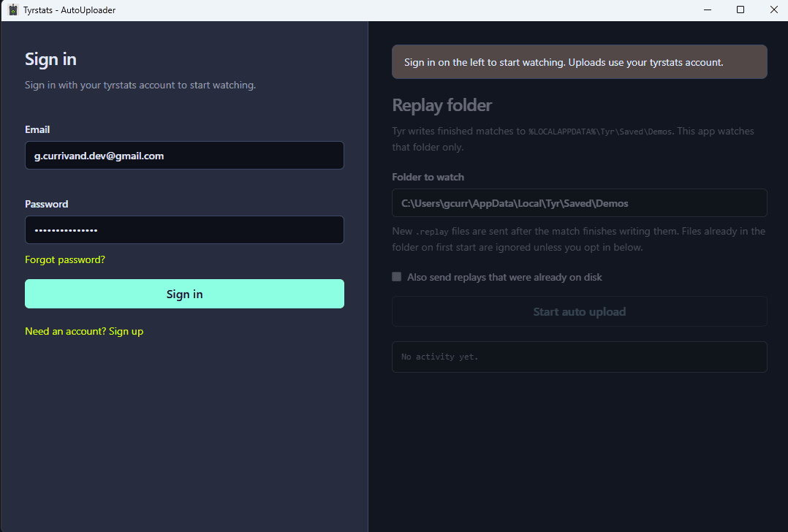This screenshot has width=788, height=532.
Task: Maximize the AutoUploader window
Action: (740, 10)
